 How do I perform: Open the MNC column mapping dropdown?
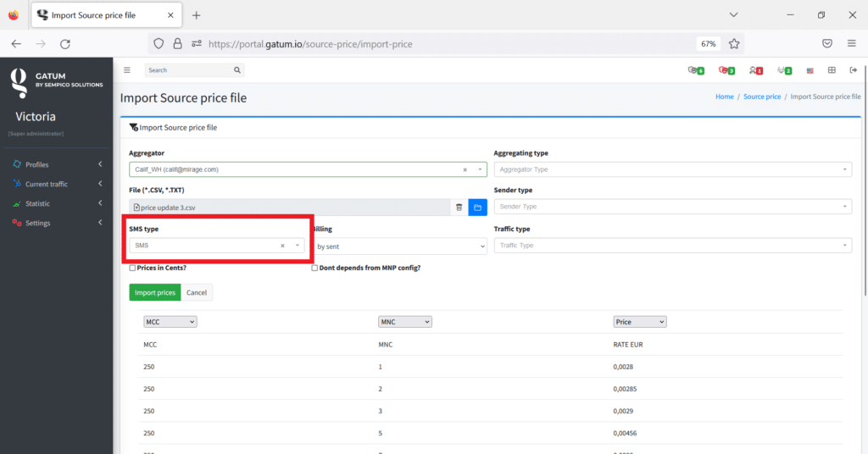(x=404, y=322)
